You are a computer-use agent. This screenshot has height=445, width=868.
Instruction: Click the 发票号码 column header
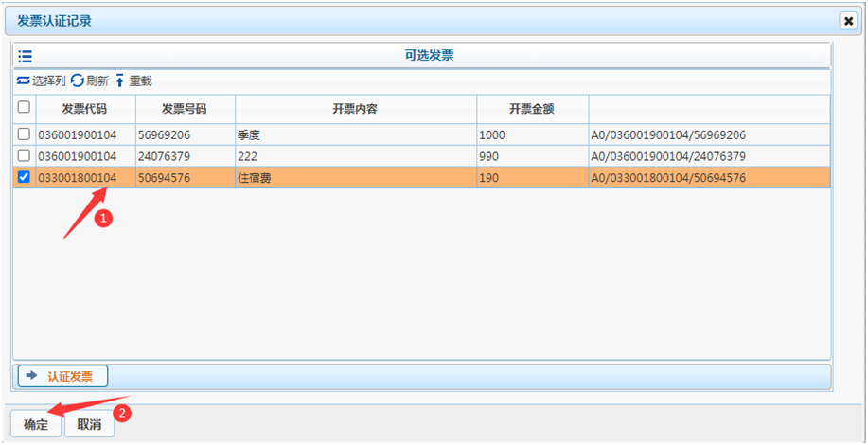(185, 108)
